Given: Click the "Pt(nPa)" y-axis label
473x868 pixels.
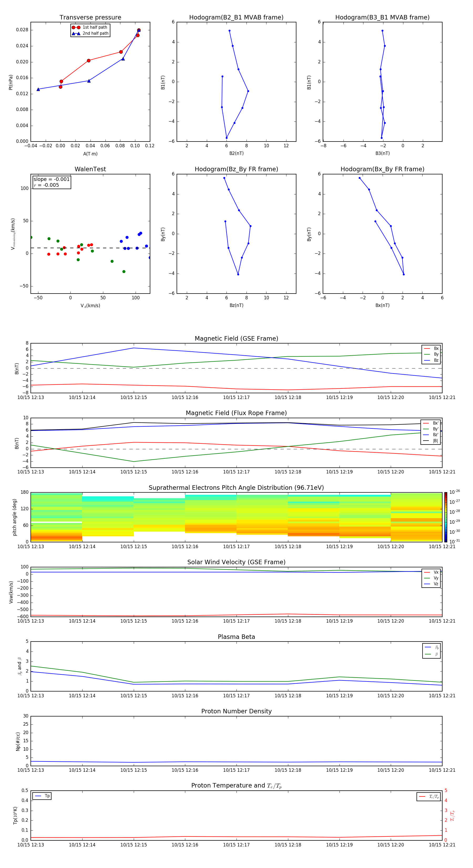Looking at the screenshot, I should tap(11, 82).
